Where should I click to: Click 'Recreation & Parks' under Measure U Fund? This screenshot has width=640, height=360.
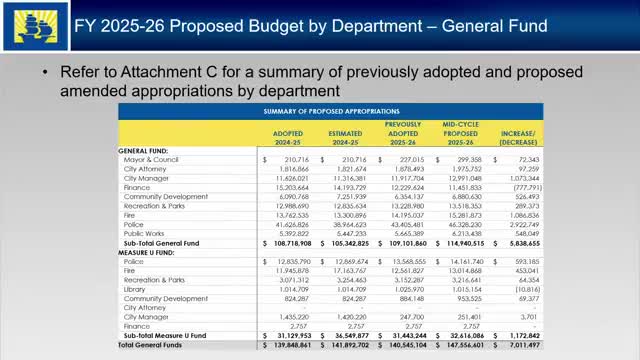[154, 280]
